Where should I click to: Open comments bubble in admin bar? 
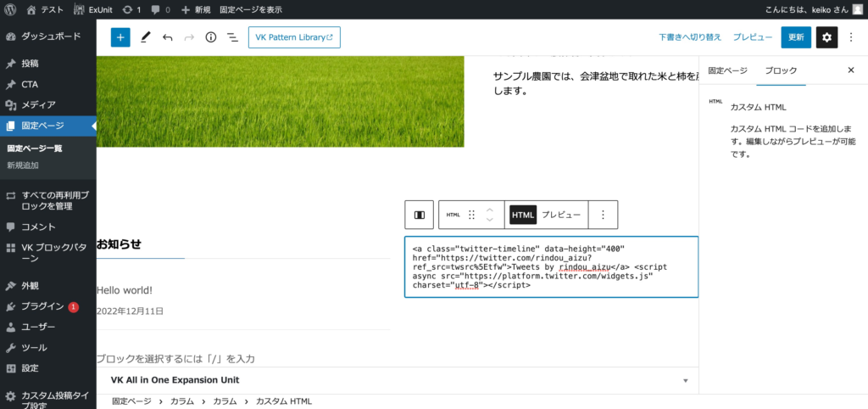pyautogui.click(x=160, y=9)
